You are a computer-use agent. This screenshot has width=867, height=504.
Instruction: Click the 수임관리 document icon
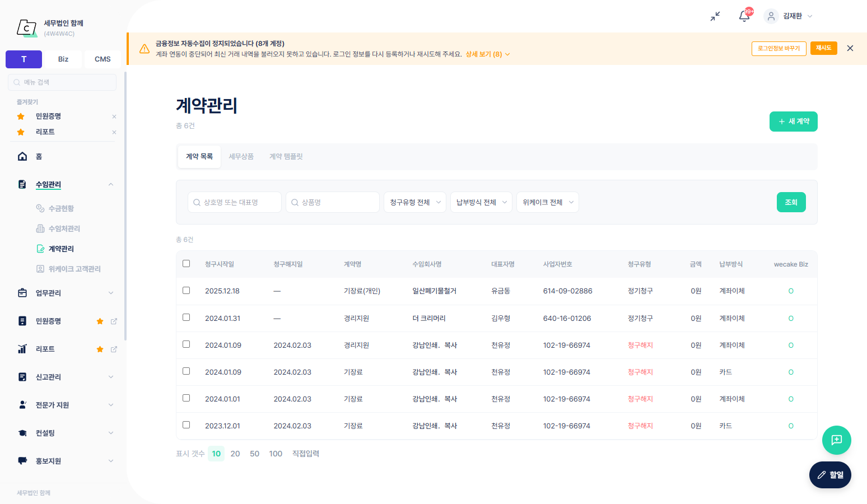pyautogui.click(x=22, y=184)
